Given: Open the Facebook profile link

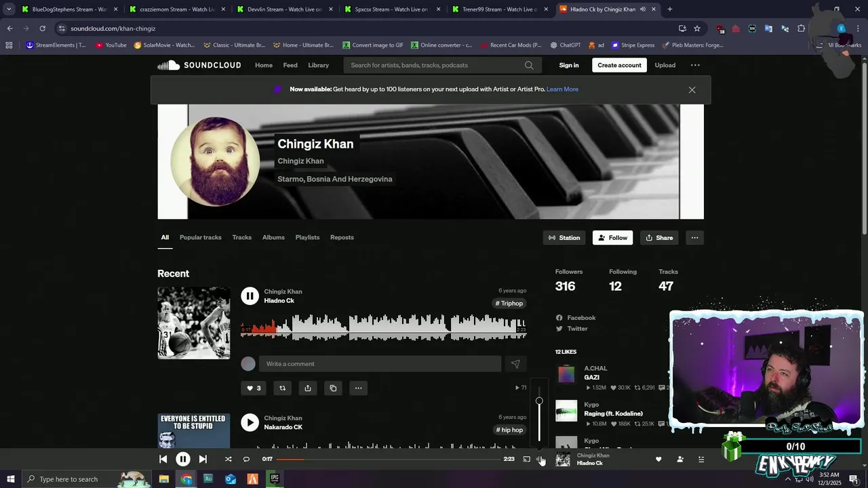Looking at the screenshot, I should [581, 317].
